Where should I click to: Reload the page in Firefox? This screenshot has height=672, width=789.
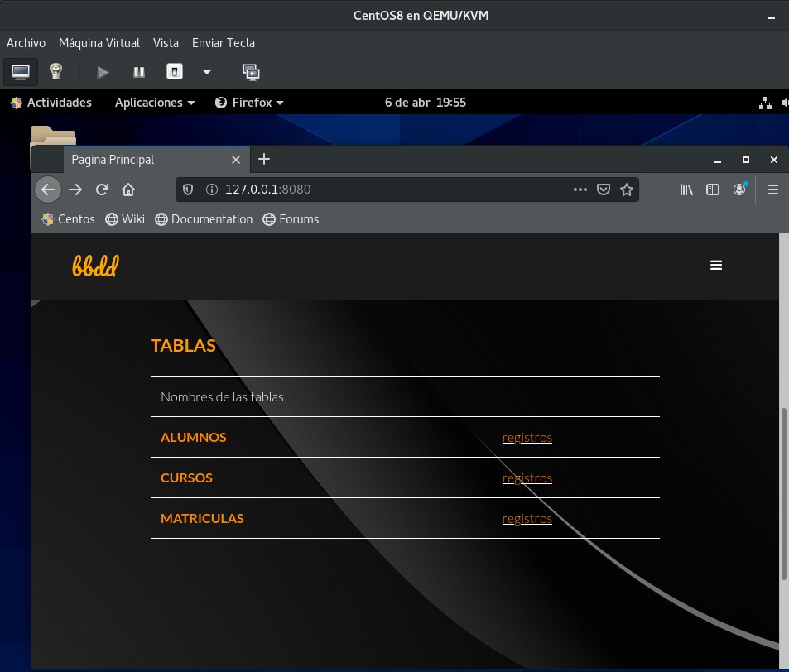click(x=102, y=190)
